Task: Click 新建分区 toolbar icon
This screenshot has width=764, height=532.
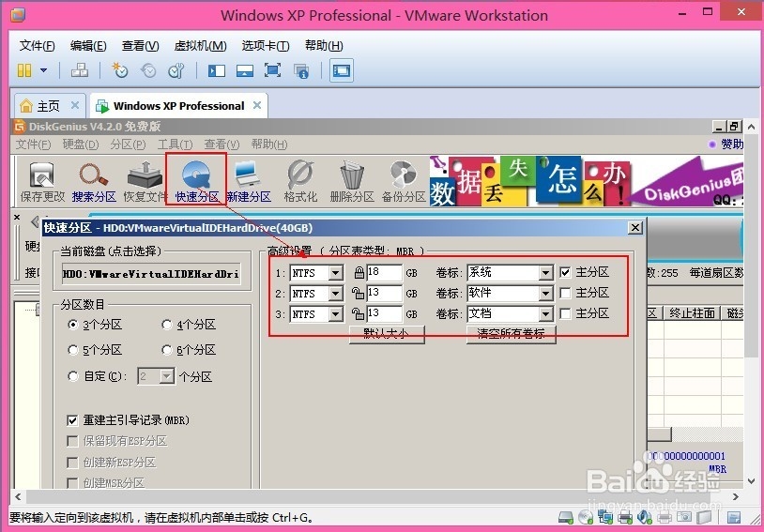Action: (249, 183)
